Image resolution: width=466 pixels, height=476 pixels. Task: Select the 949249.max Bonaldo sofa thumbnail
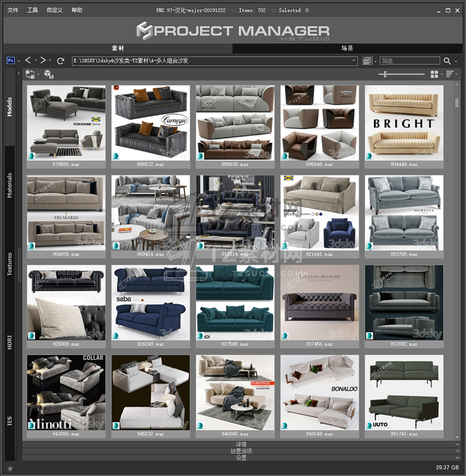click(319, 393)
